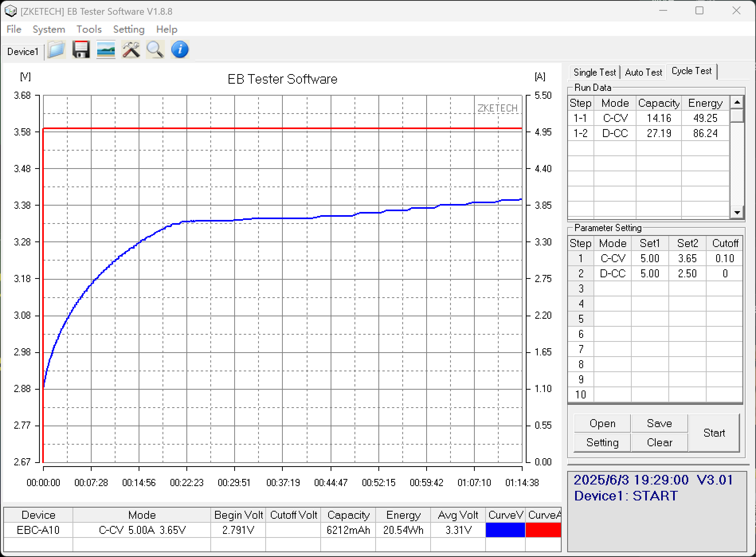Maximize the EB Tester window
Screen dimensions: 756x557
point(699,11)
